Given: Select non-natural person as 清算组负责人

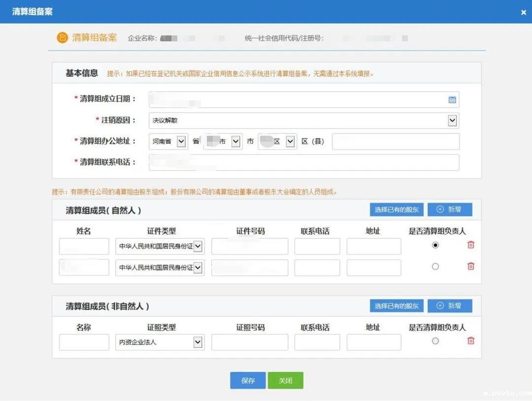Looking at the screenshot, I should [435, 340].
